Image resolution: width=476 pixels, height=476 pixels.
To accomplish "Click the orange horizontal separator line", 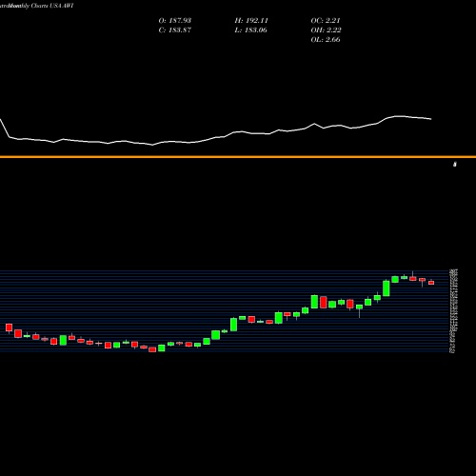I will pyautogui.click(x=238, y=157).
